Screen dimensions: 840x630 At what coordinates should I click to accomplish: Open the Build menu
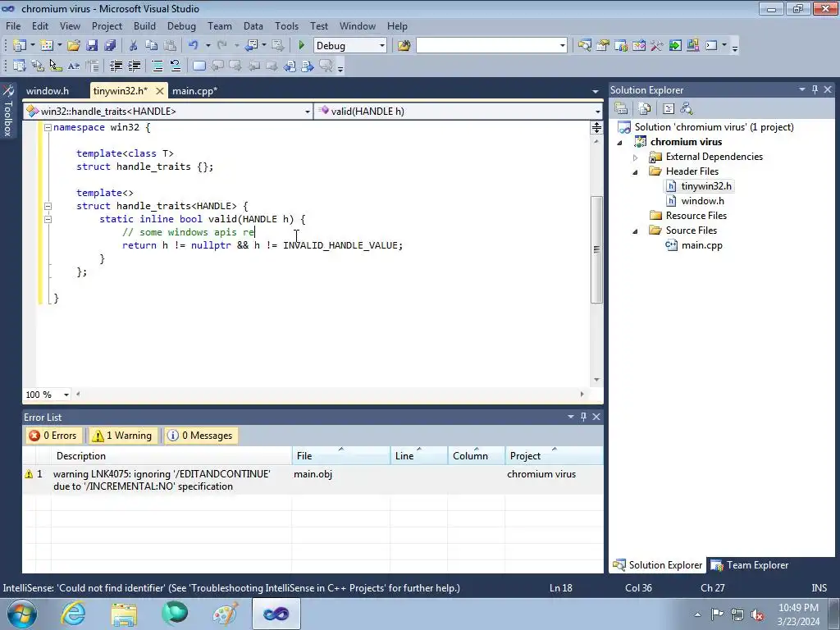tap(144, 25)
